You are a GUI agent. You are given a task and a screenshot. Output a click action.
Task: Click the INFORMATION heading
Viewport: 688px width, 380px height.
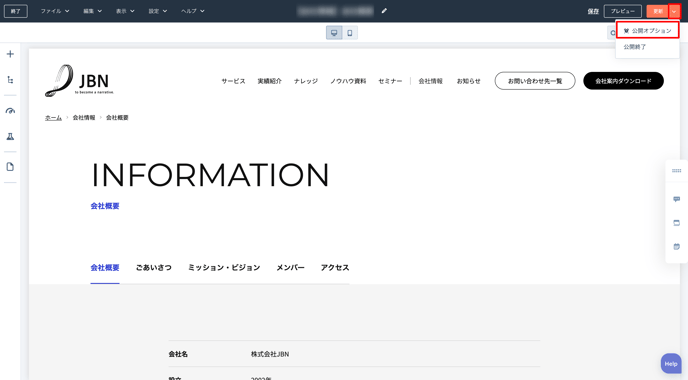tap(210, 175)
